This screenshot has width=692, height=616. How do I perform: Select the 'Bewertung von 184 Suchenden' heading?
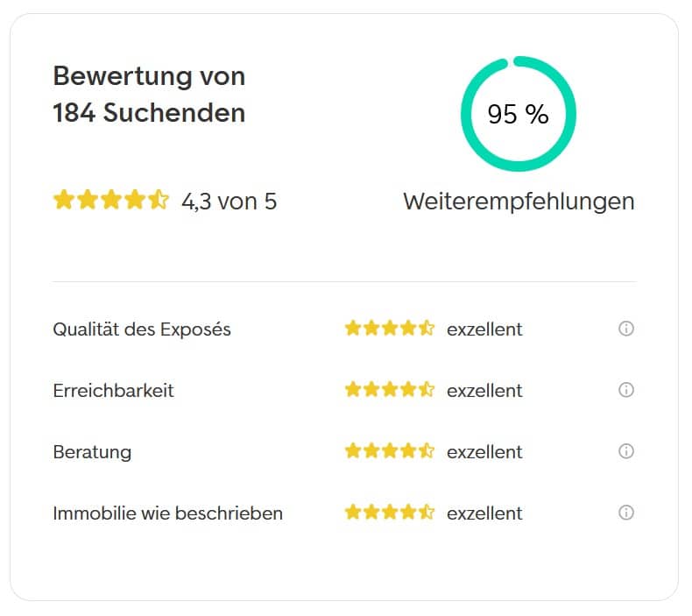149,94
